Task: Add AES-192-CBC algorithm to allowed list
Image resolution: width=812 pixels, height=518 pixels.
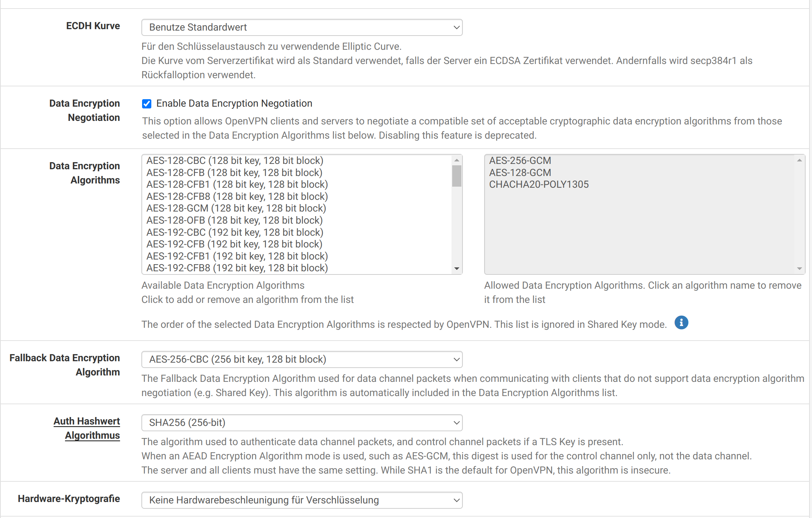Action: pyautogui.click(x=234, y=233)
